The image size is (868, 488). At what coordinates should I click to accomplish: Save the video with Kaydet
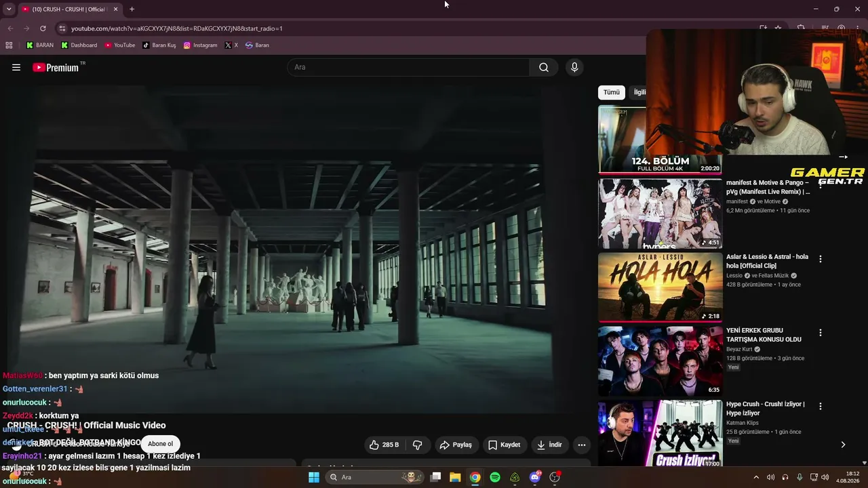[505, 445]
